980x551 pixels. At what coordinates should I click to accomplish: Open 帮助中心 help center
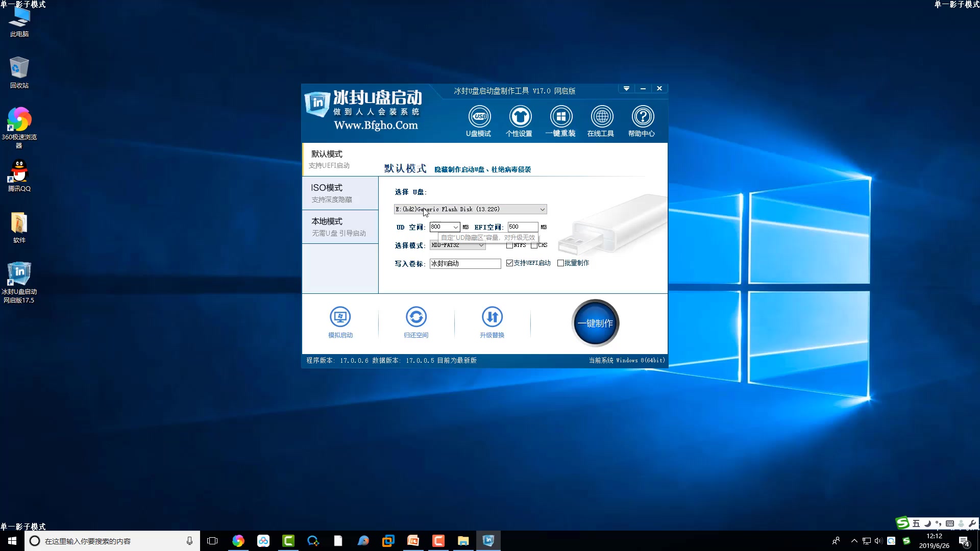[x=642, y=121]
